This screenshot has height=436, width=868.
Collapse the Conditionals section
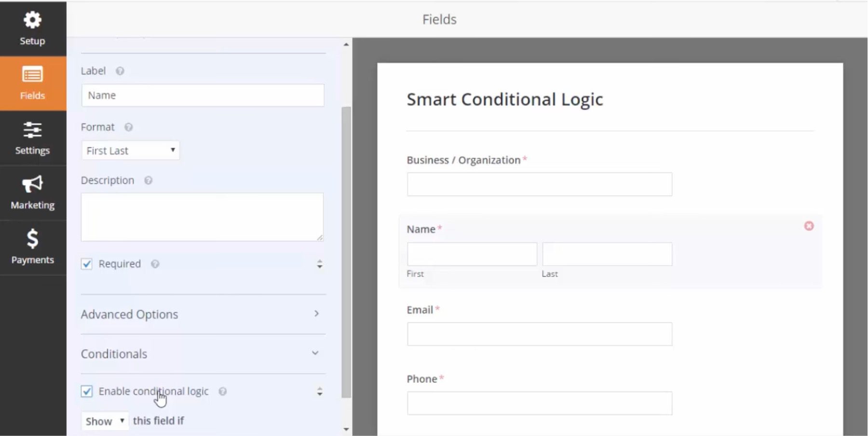click(x=316, y=354)
